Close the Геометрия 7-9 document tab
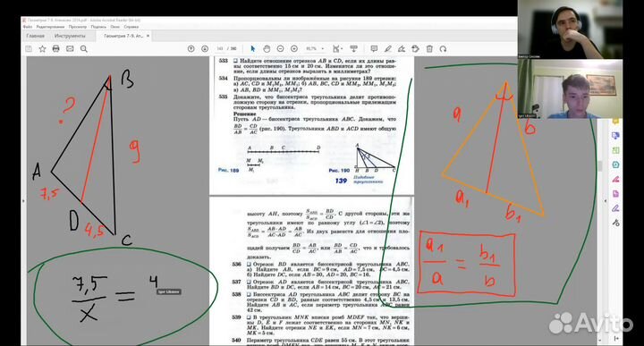 click(x=148, y=36)
